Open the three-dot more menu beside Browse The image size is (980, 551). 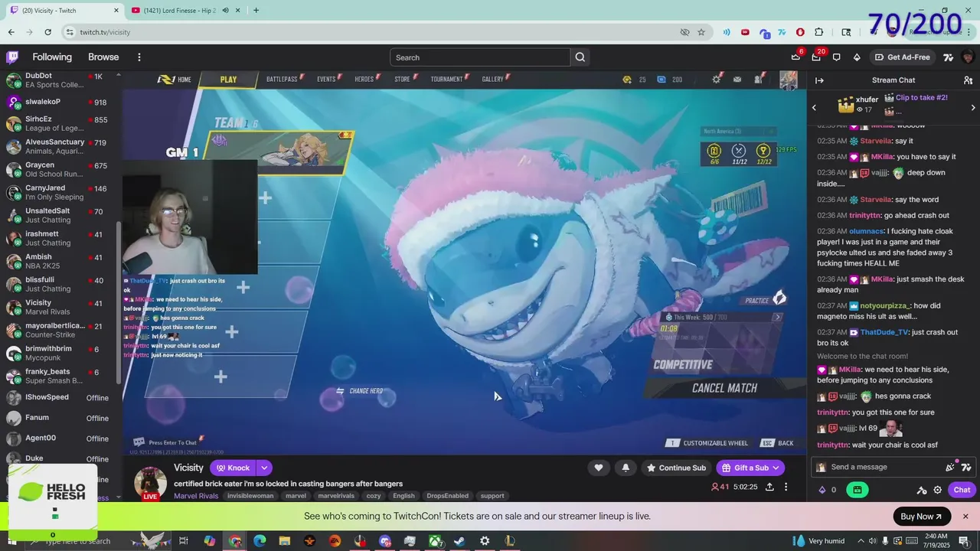click(x=139, y=57)
